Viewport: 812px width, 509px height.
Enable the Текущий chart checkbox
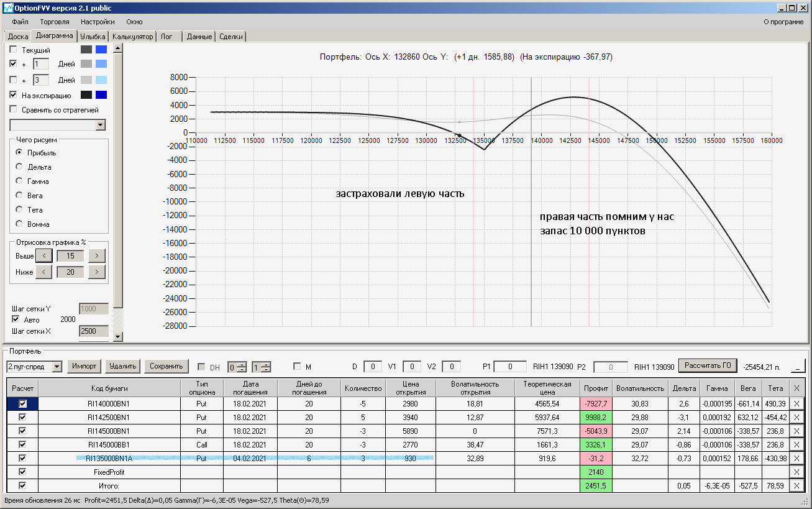[14, 50]
